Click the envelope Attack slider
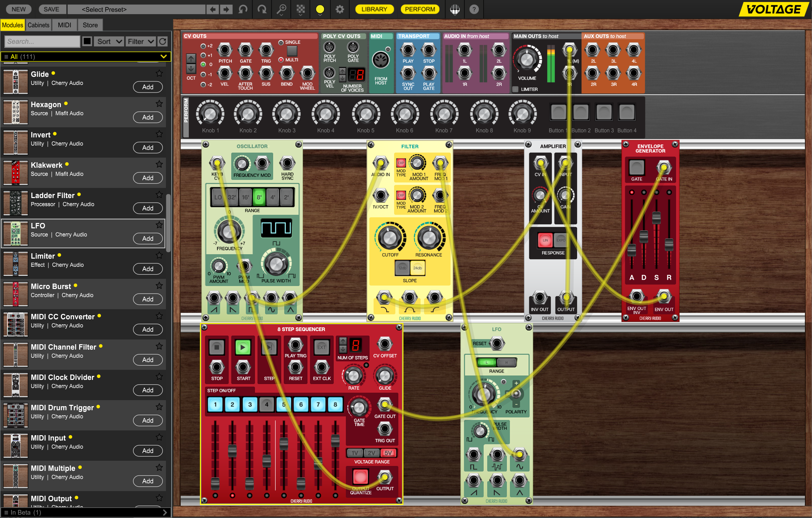 pos(631,250)
